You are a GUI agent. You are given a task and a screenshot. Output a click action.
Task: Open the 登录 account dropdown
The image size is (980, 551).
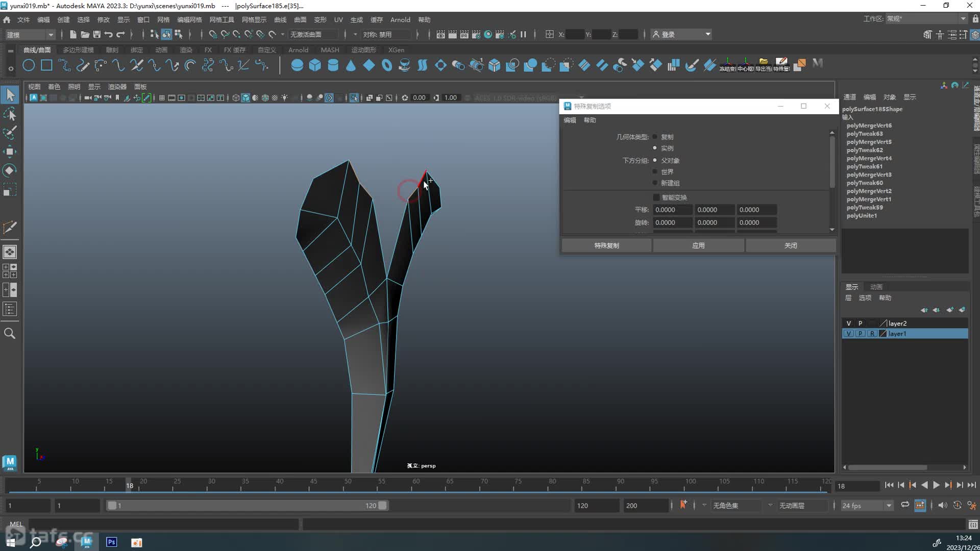click(681, 34)
